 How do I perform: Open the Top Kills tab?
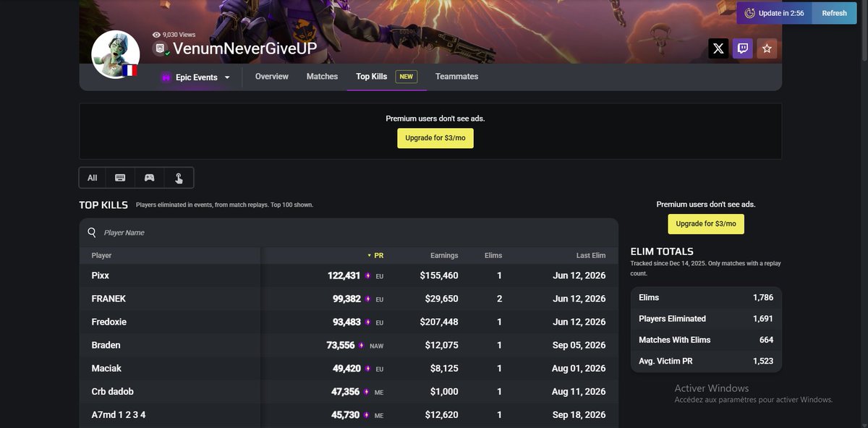[372, 77]
